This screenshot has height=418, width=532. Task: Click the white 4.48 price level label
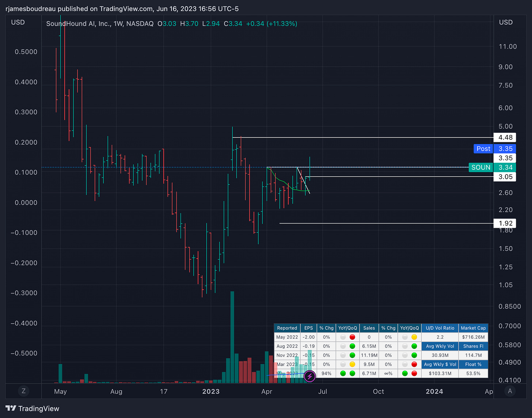pos(505,138)
